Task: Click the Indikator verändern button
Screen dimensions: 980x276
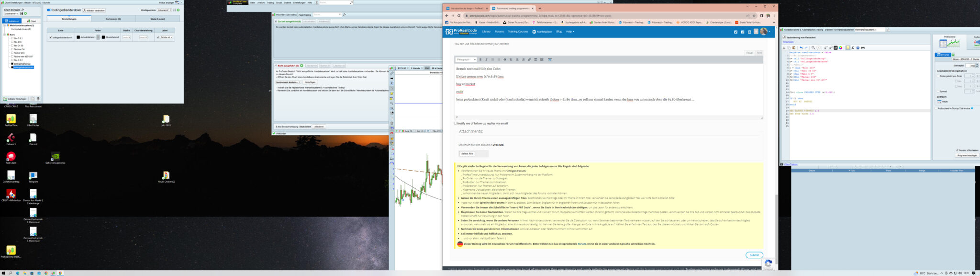Action: 94,10
